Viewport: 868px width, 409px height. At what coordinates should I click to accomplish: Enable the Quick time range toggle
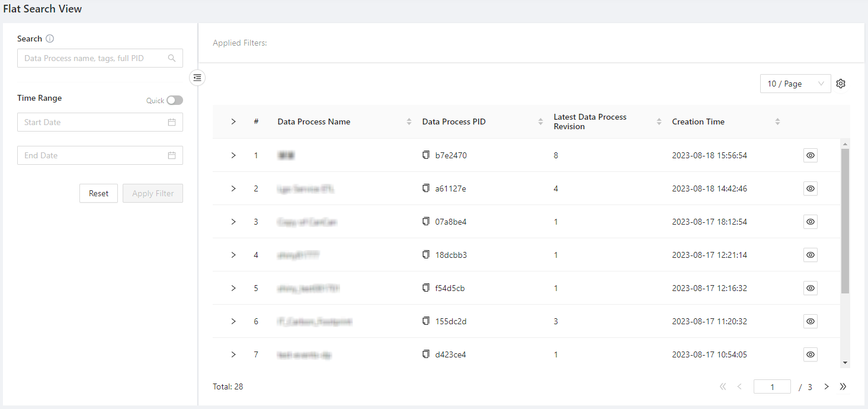(174, 101)
